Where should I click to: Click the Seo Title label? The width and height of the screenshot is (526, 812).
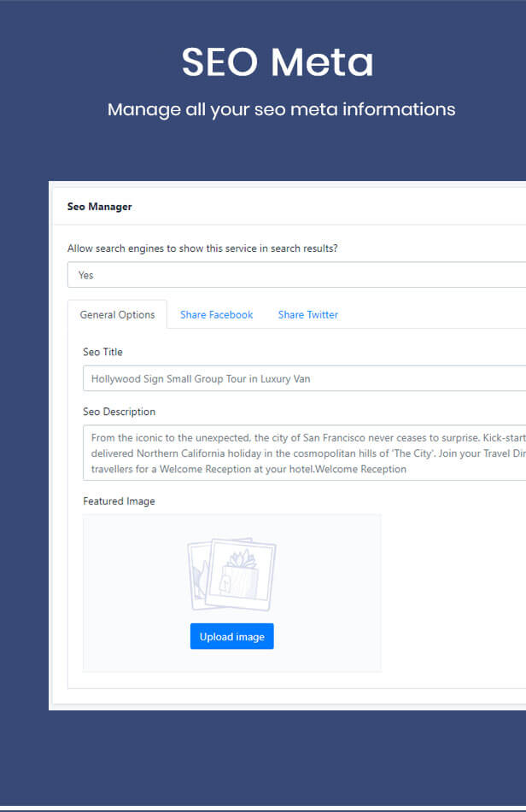point(102,352)
